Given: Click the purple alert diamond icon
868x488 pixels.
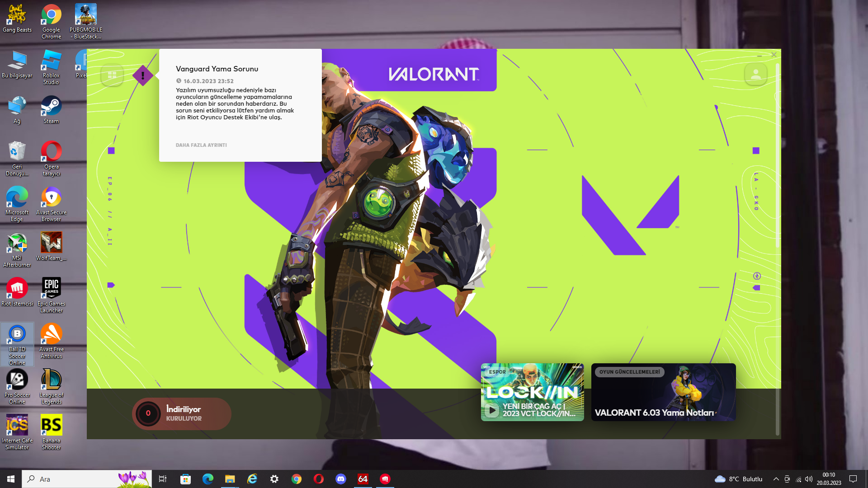Looking at the screenshot, I should [143, 75].
